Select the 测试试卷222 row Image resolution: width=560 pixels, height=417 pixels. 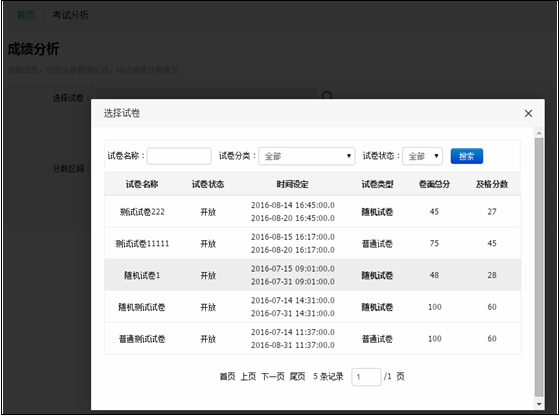tap(312, 212)
